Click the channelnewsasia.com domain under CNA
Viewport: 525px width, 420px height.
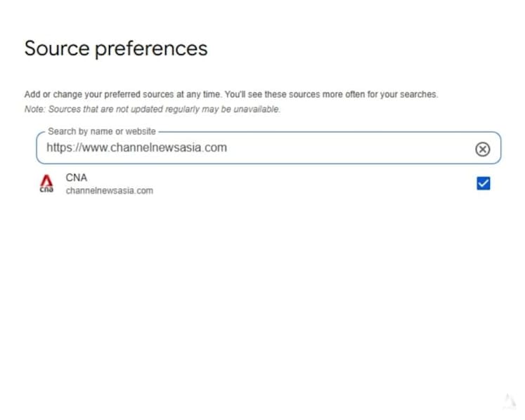point(110,190)
